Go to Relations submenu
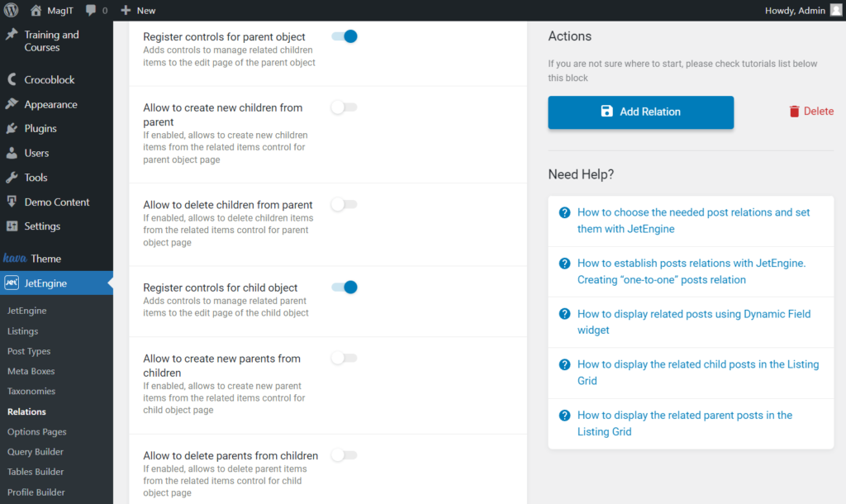Screen dimensions: 846x504 [x=27, y=411]
